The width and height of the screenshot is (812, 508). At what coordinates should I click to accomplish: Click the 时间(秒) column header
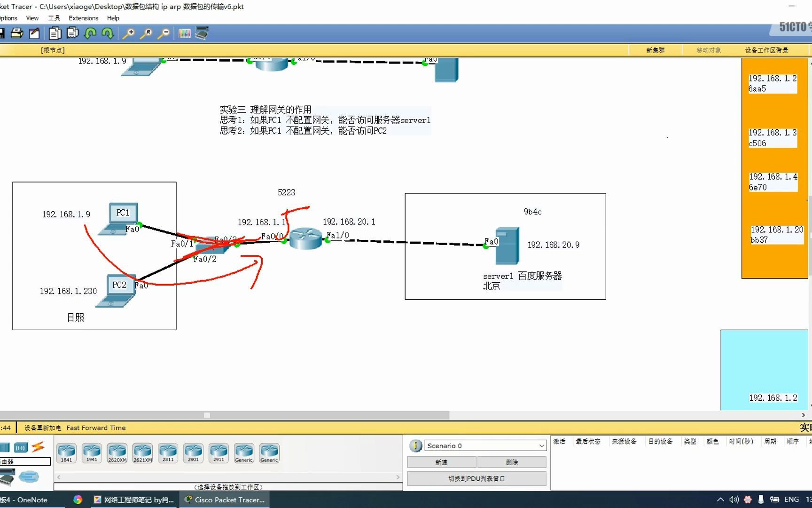pyautogui.click(x=742, y=442)
